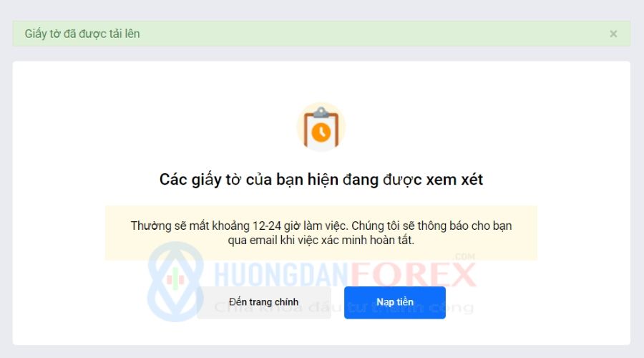Click the orange clock face on clipboard

[321, 132]
